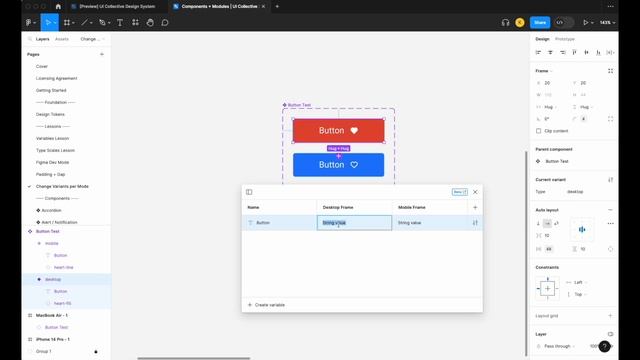
Task: Open page dropdown 'Change ...' in Layers panel
Action: pos(92,39)
